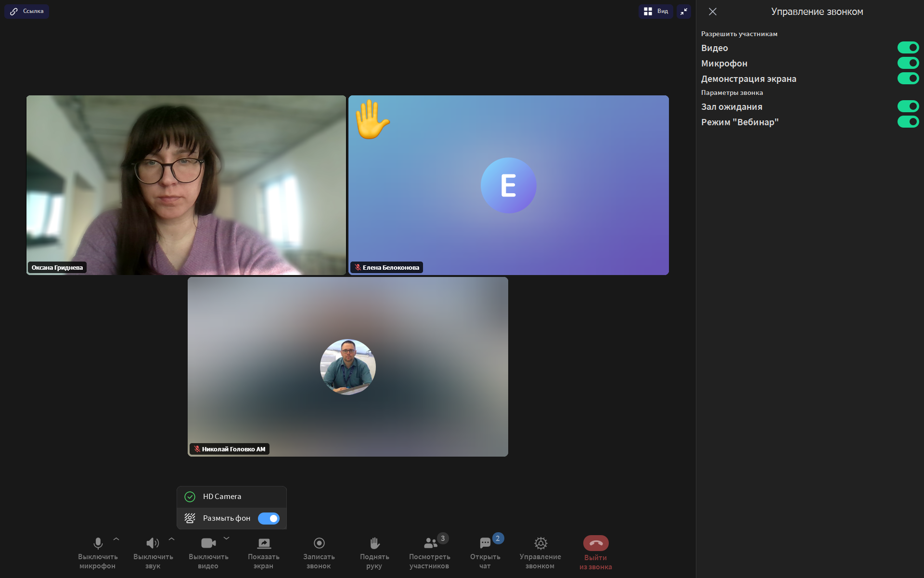The height and width of the screenshot is (578, 924).
Task: Disable the Зал ожидания switch
Action: point(908,106)
